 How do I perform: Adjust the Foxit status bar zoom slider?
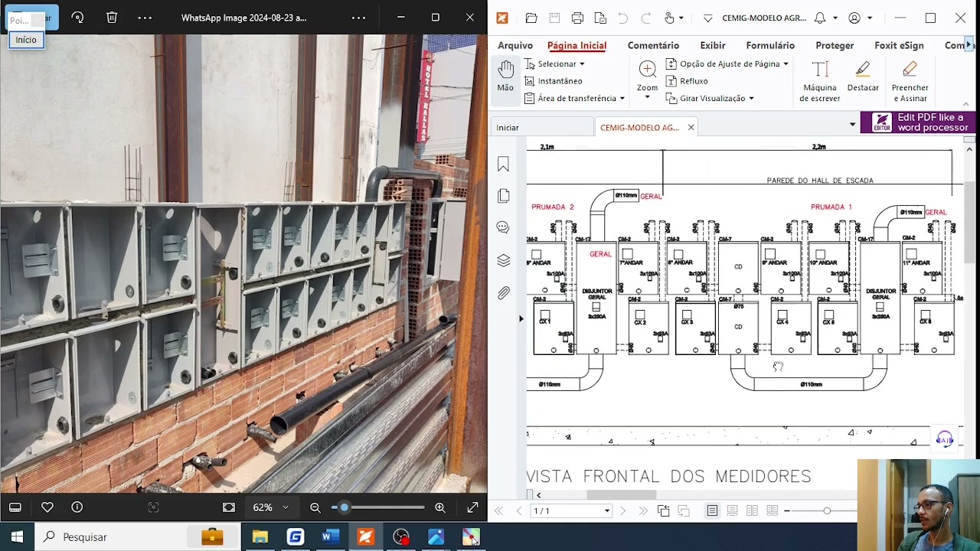coord(827,510)
